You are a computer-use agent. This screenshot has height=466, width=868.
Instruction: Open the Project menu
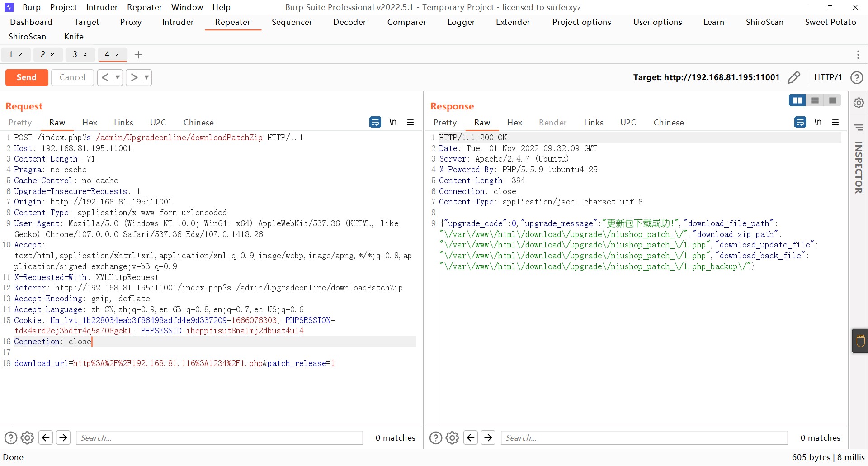pos(63,7)
